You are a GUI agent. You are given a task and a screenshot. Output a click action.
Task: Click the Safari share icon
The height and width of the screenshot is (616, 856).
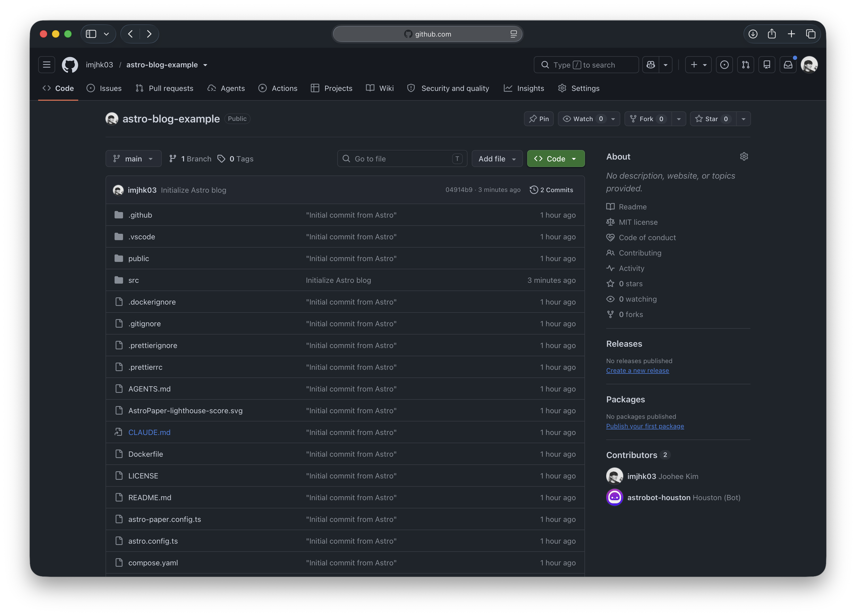pyautogui.click(x=772, y=34)
